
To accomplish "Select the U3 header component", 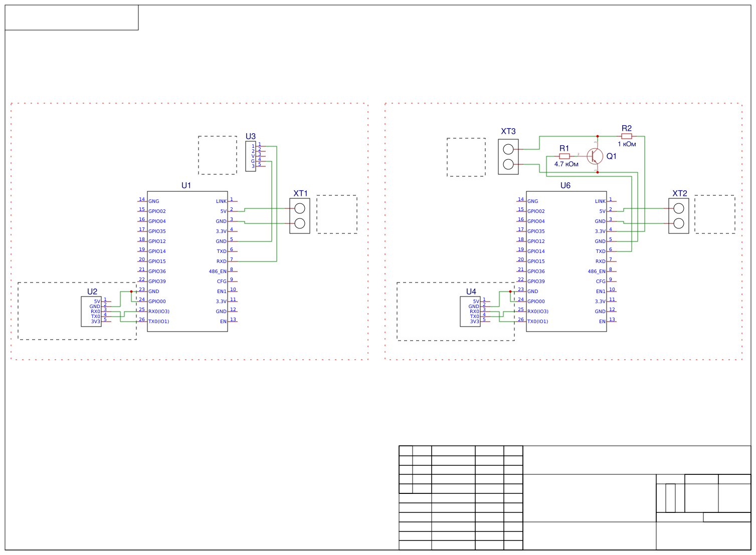I will pos(251,156).
